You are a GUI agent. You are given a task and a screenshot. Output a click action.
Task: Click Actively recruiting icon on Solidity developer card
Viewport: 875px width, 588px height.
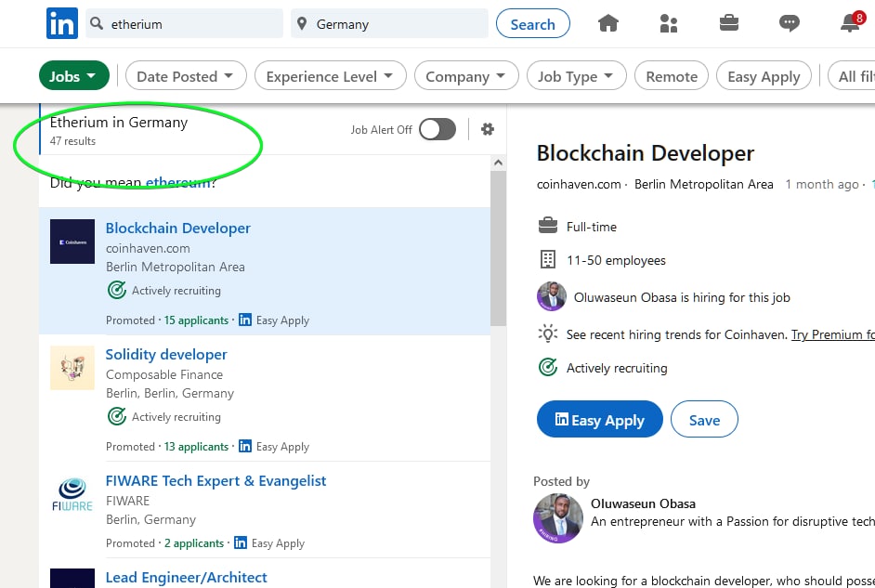pyautogui.click(x=117, y=416)
